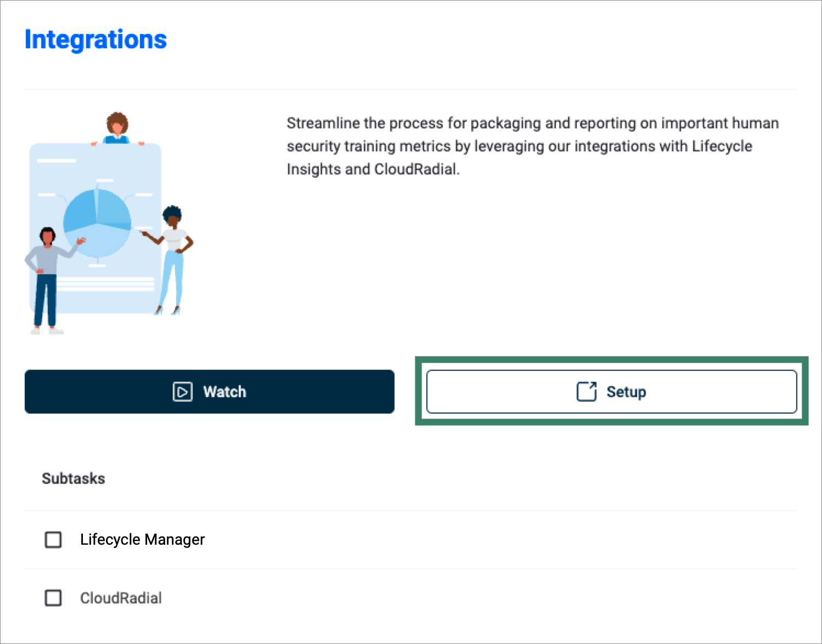This screenshot has height=644, width=822.
Task: Check the Lifecycle Manager checkbox
Action: [53, 540]
